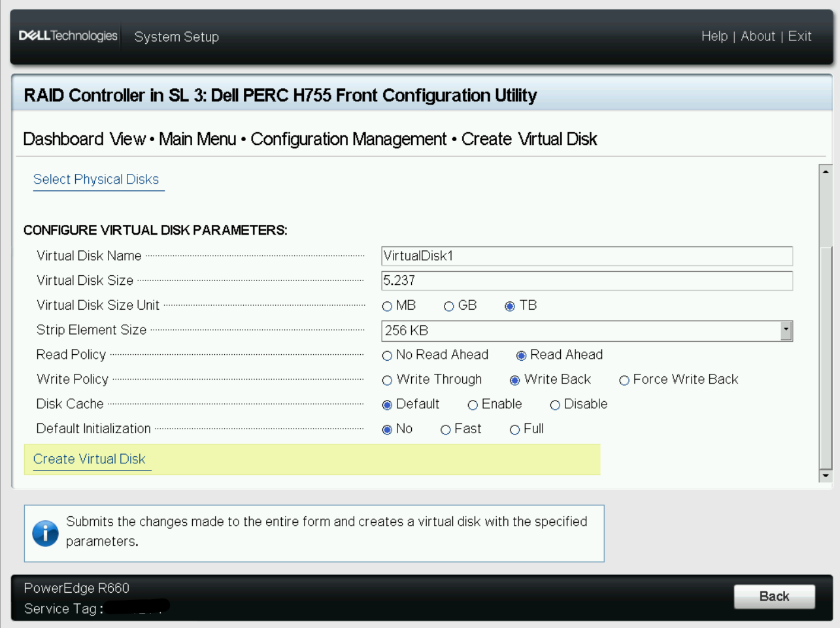Set Disk Cache to Enable
The image size is (840, 628).
(473, 405)
